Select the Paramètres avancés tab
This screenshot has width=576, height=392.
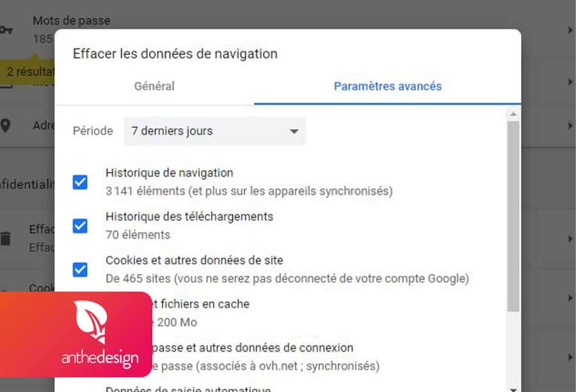(x=387, y=86)
